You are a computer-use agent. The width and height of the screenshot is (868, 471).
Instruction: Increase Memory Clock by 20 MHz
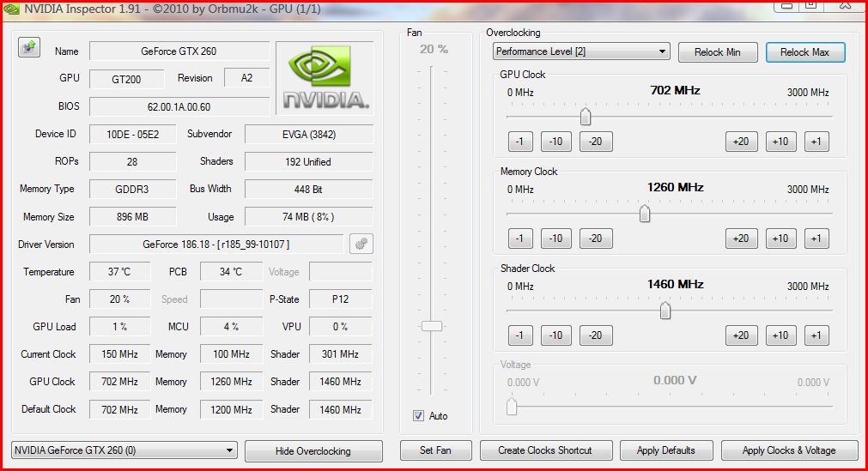pos(741,239)
